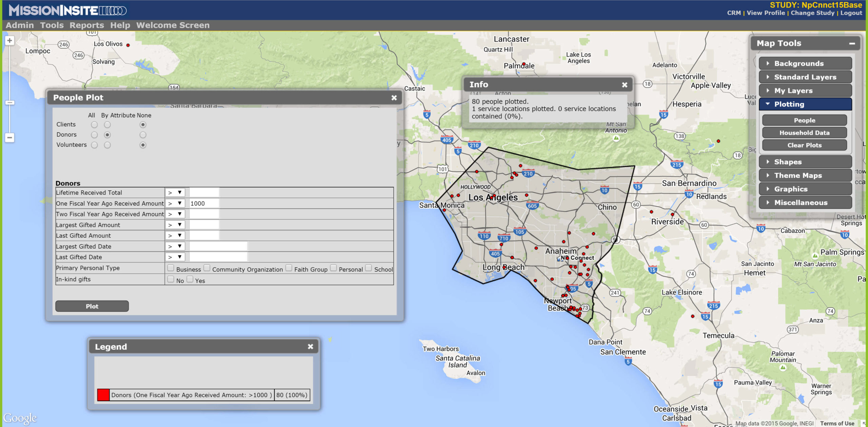Select Donors All radio button
Viewport: 868px width, 427px height.
[94, 135]
